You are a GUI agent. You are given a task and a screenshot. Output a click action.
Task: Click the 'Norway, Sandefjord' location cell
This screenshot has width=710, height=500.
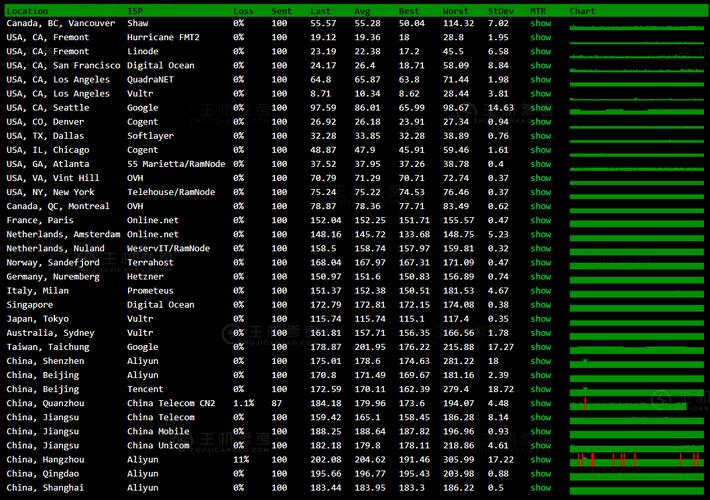click(53, 262)
